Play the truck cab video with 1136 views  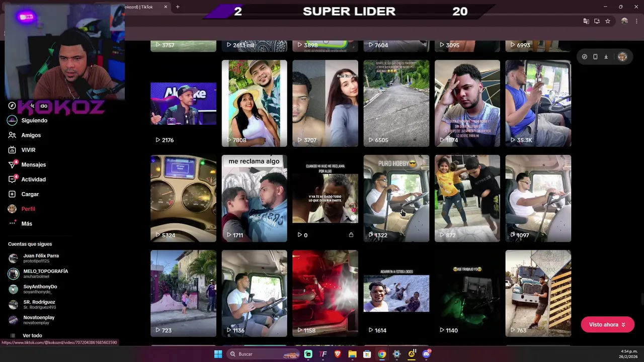click(254, 294)
